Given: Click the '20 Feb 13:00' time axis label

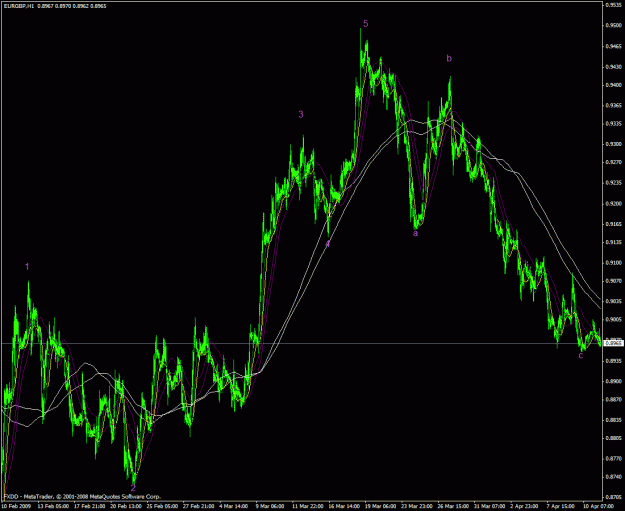Looking at the screenshot, I should point(126,506).
